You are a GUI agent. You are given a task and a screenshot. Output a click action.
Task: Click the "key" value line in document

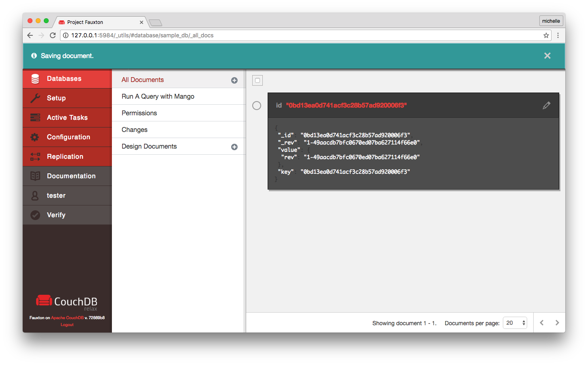(x=344, y=172)
